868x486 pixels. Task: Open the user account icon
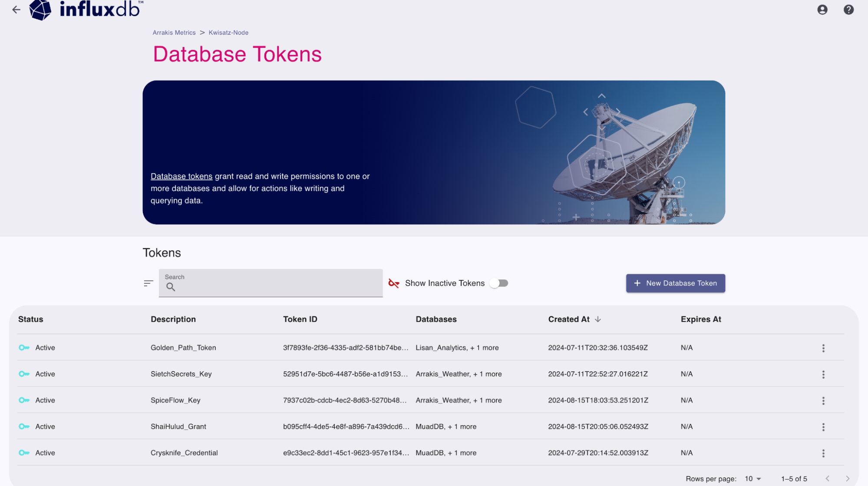[x=822, y=10]
